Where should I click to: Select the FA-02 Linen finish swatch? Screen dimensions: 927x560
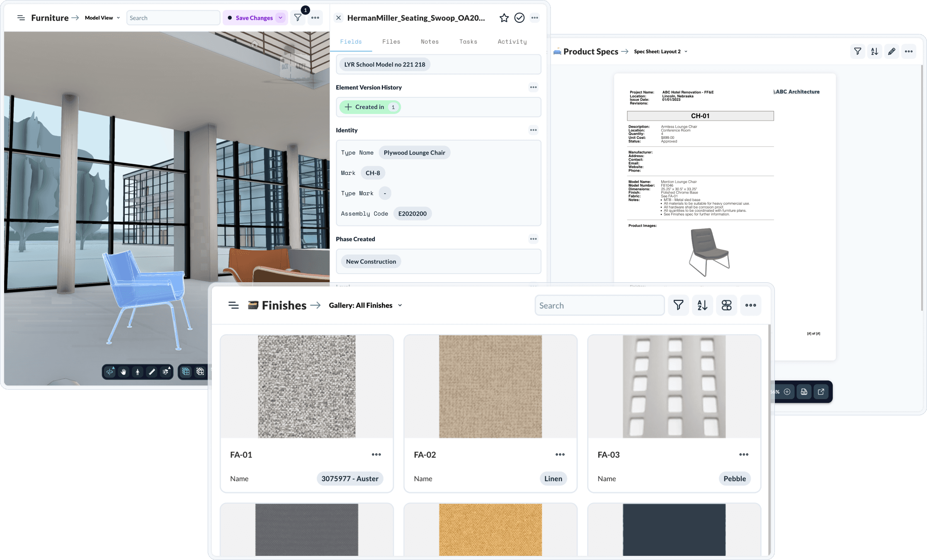pos(490,386)
